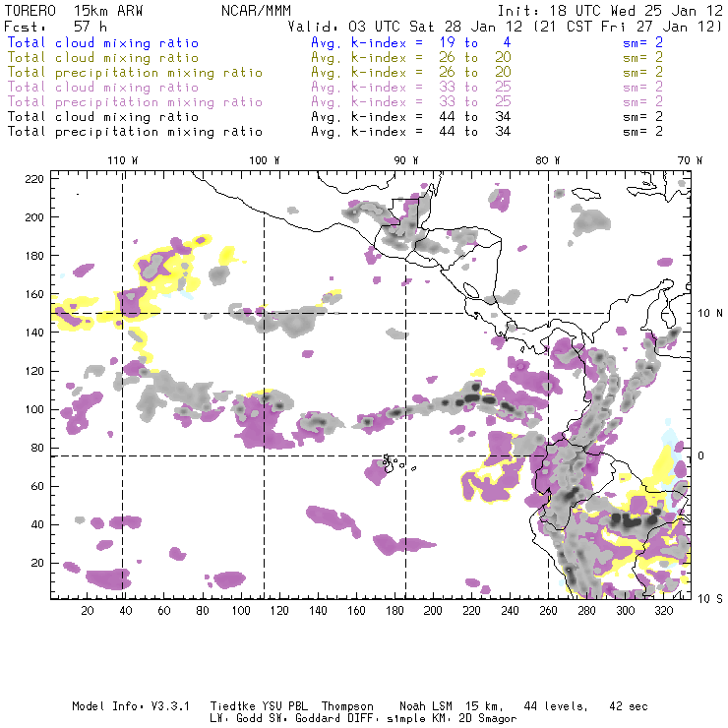The width and height of the screenshot is (728, 728).
Task: Click 'Avg. k-index = 44 to 34' in the black cloud row
Action: click(x=411, y=116)
